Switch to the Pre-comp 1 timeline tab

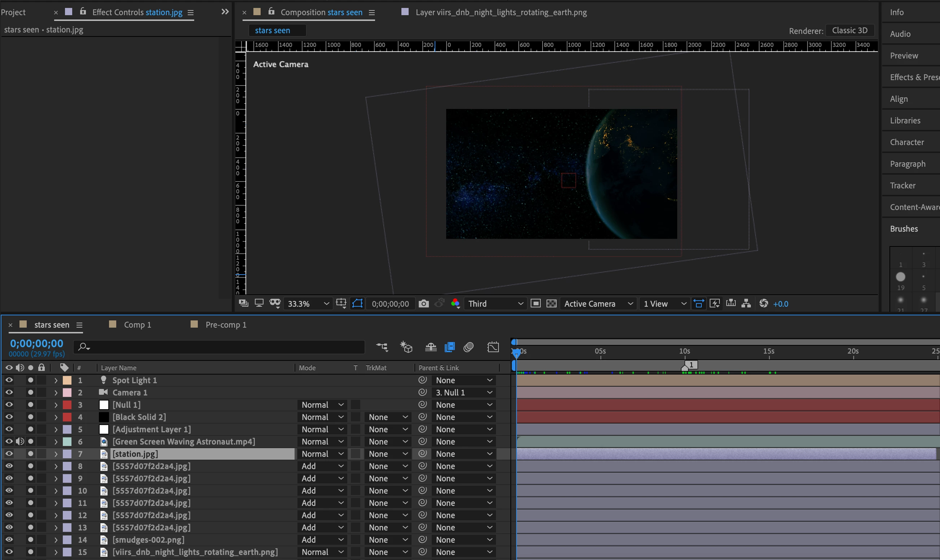226,325
